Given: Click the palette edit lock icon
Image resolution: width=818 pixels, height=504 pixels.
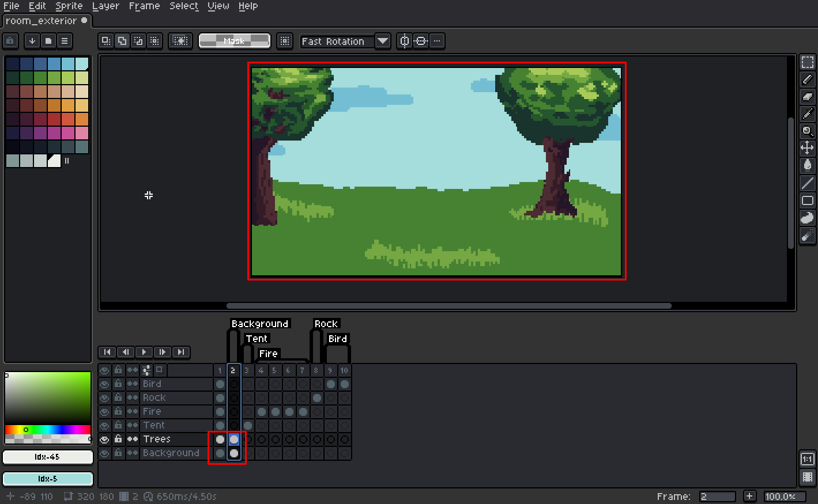Looking at the screenshot, I should (10, 41).
